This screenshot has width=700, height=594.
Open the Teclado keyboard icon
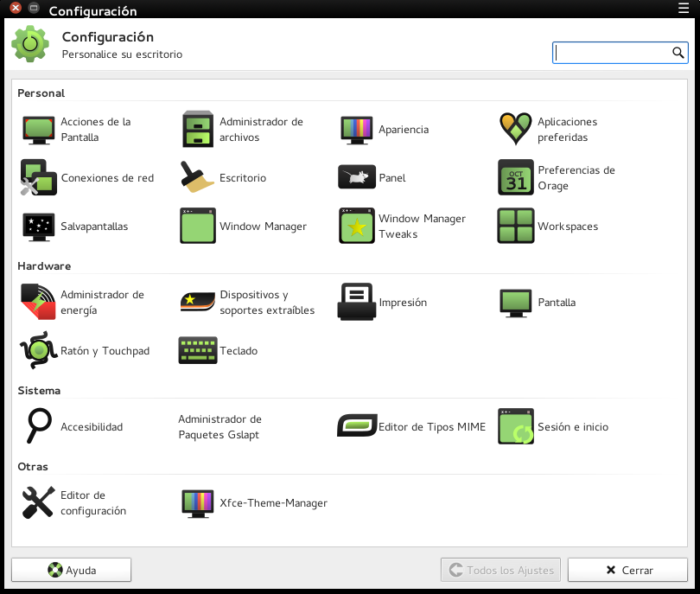click(x=198, y=350)
